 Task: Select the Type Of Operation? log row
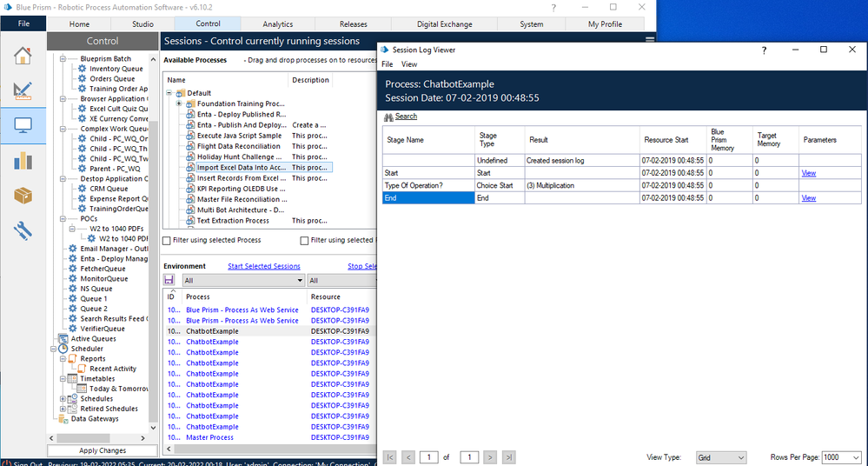621,186
